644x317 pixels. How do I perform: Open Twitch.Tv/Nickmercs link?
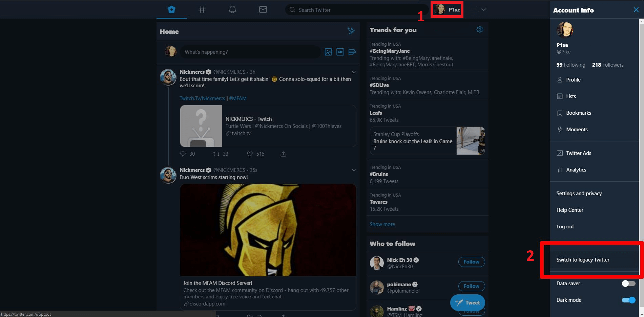tap(202, 98)
